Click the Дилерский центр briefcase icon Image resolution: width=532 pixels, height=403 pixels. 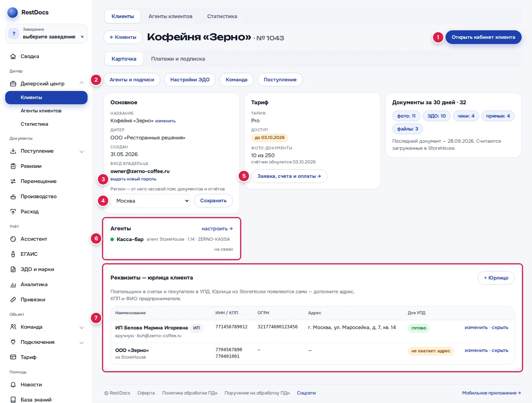(13, 84)
